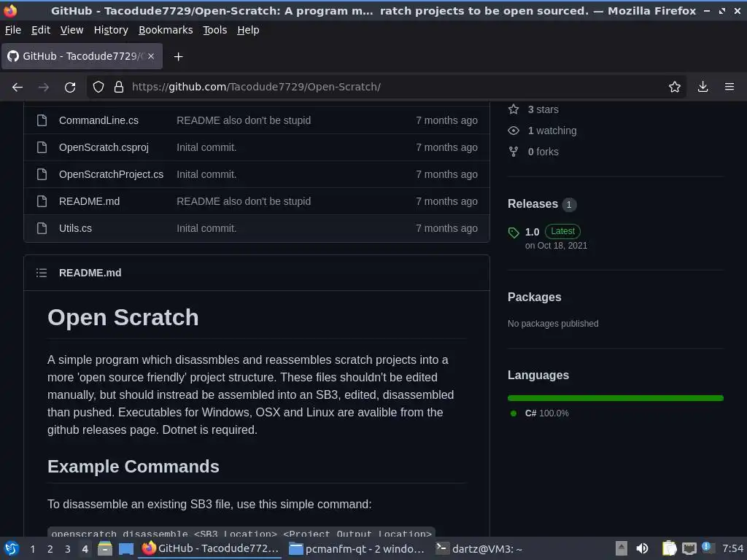
Task: Open the OpenScratchProject.cs file
Action: click(x=111, y=174)
